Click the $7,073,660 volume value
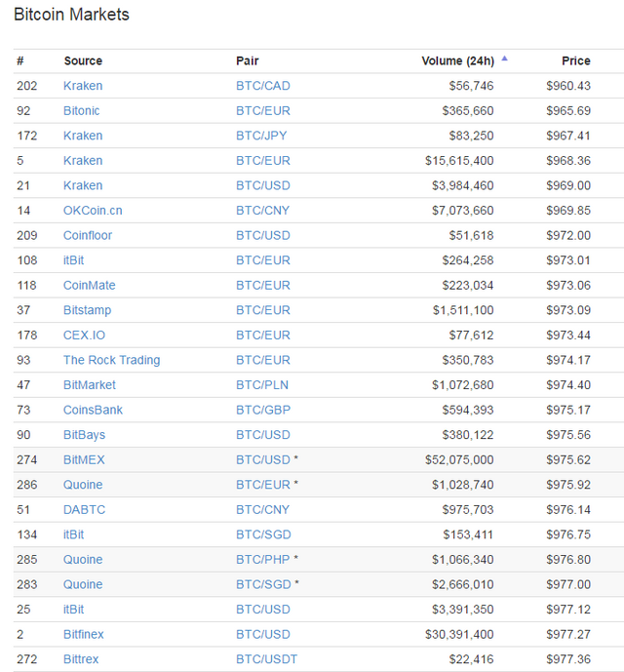This screenshot has height=672, width=624. (462, 211)
